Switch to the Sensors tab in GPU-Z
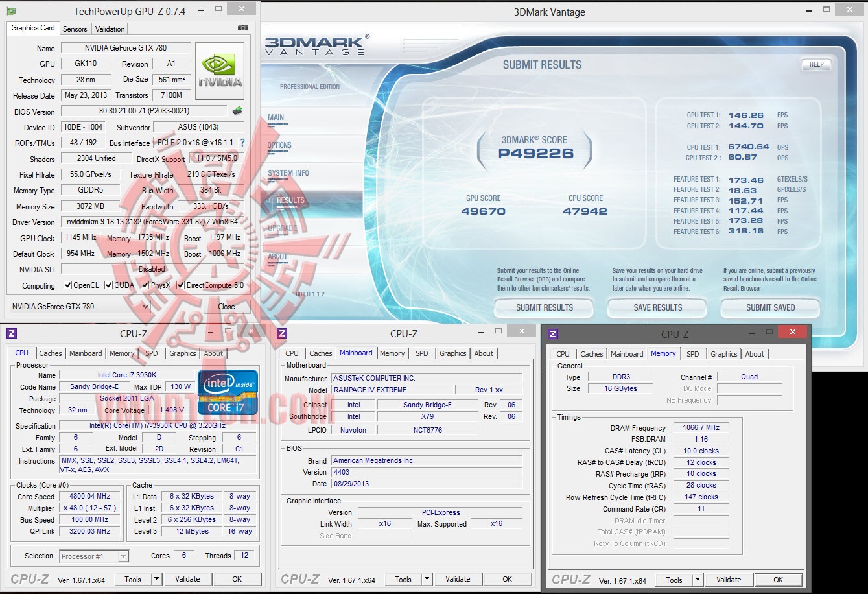This screenshot has width=868, height=594. coord(75,29)
